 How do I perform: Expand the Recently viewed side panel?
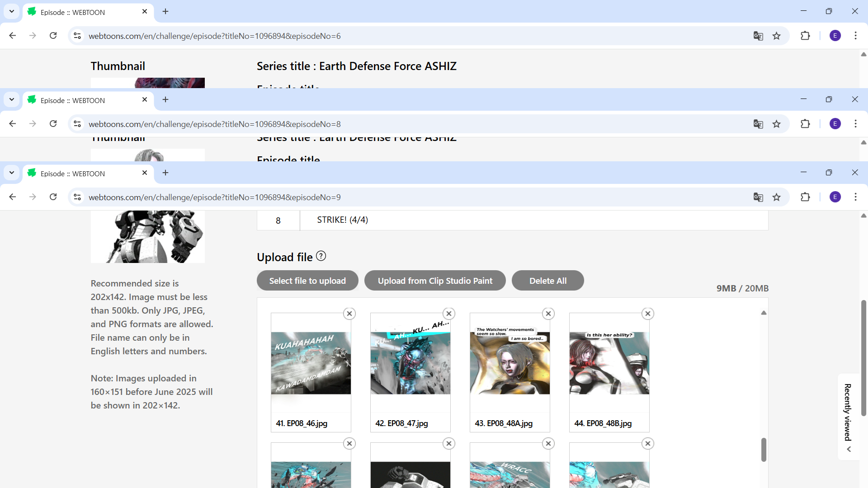(849, 417)
